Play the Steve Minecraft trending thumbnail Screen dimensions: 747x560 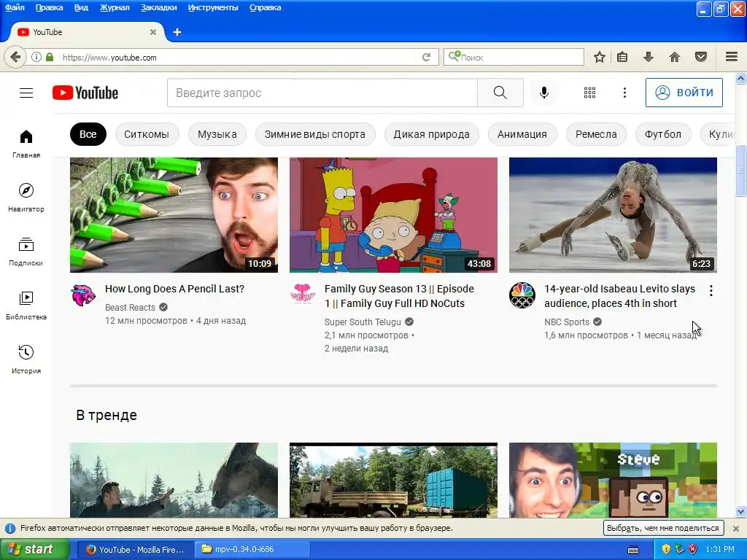pos(613,480)
